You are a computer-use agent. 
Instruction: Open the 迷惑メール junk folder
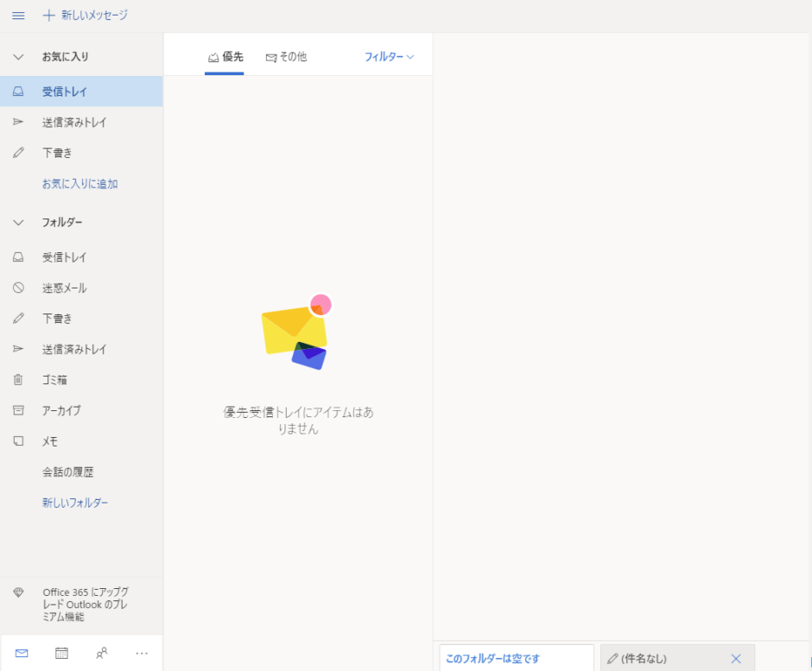64,288
